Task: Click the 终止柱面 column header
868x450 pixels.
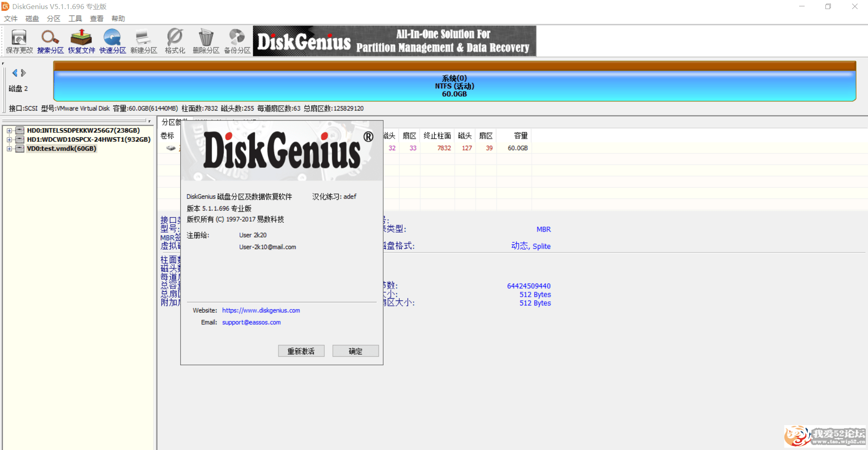Action: 437,135
